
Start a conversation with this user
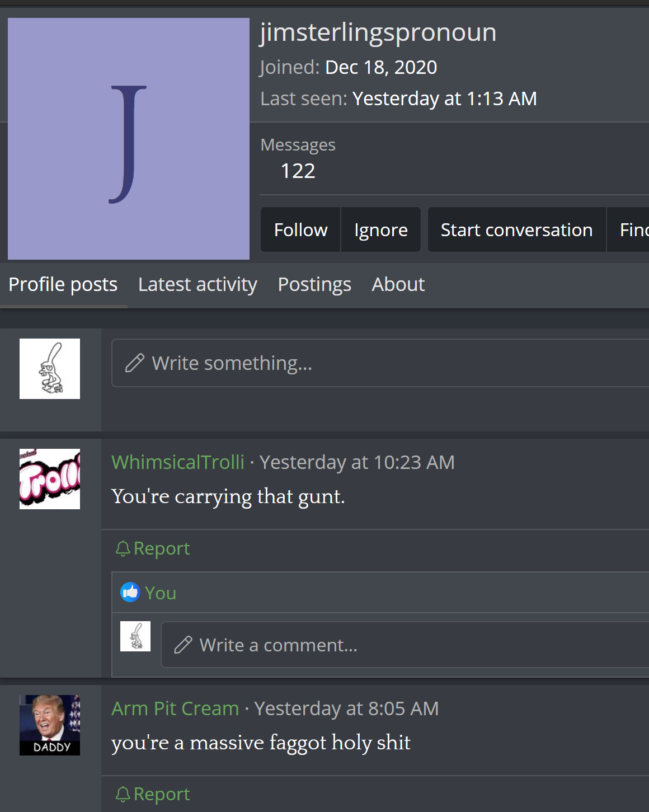(516, 230)
